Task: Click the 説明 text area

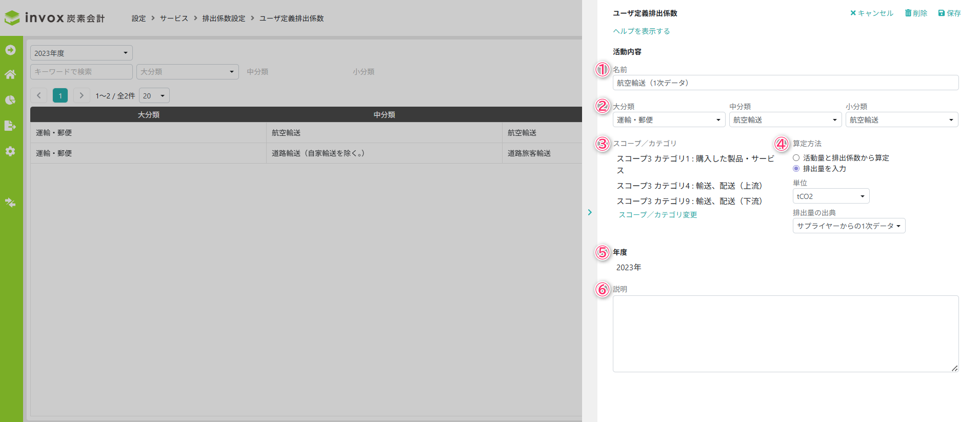Action: pos(786,334)
